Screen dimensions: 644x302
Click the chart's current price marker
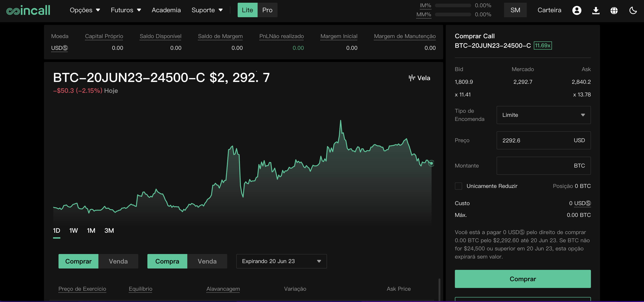(x=431, y=163)
